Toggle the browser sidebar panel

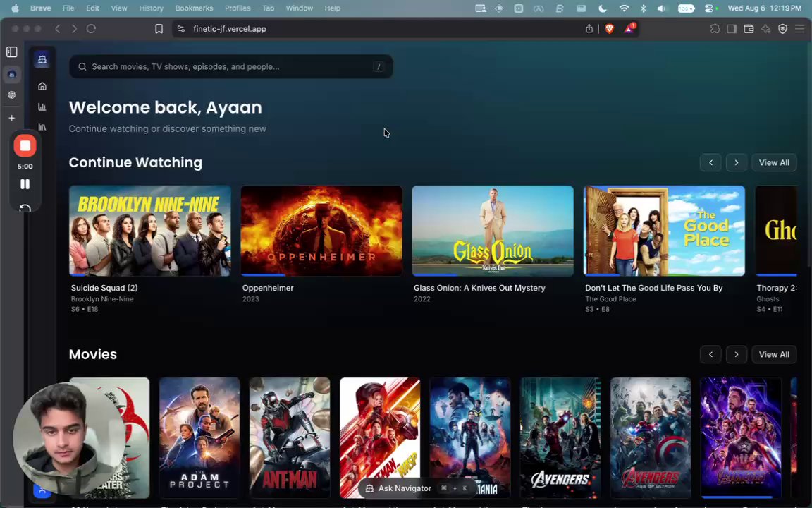pos(732,29)
